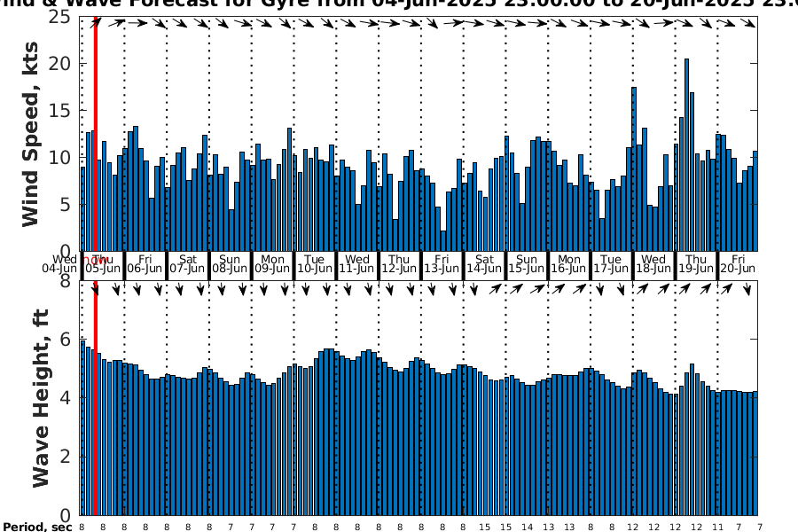
Task: Select the 'Wed 04-Jun' date label
Action: (59, 263)
